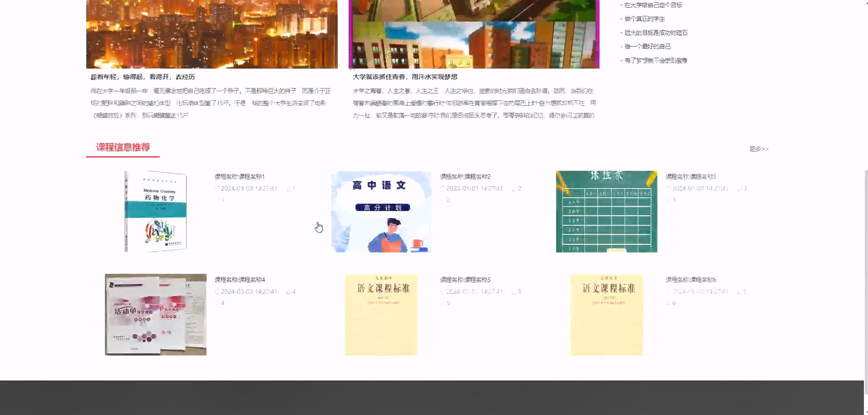This screenshot has width=868, height=415.
Task: Click the comment-count icon under 课程名称4
Action: [217, 303]
